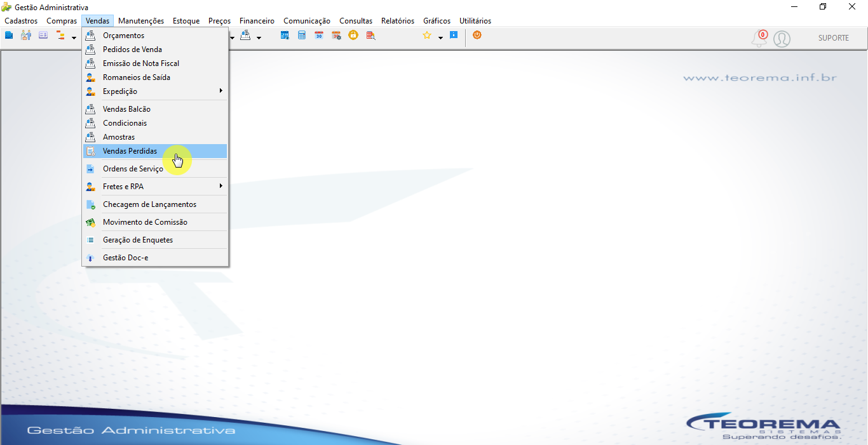Viewport: 868px width, 445px height.
Task: Open Vendas Balcão entry
Action: [x=155, y=109]
